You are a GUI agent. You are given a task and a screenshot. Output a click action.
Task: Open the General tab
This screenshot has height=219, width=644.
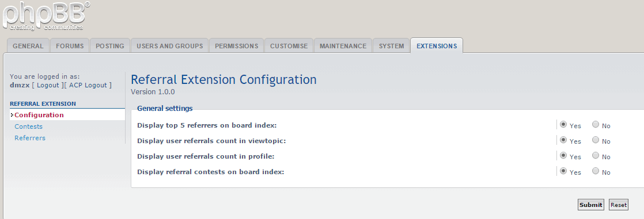point(28,46)
